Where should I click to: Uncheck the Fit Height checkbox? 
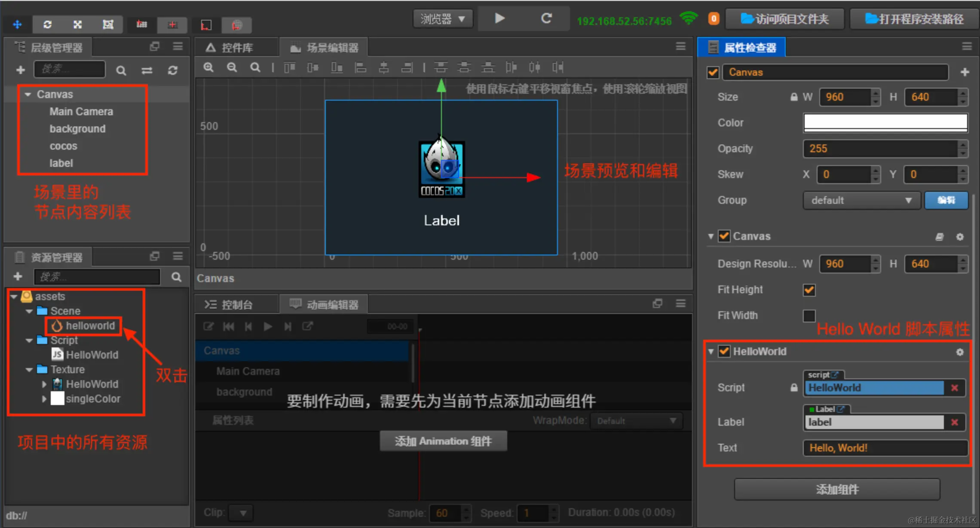tap(809, 290)
